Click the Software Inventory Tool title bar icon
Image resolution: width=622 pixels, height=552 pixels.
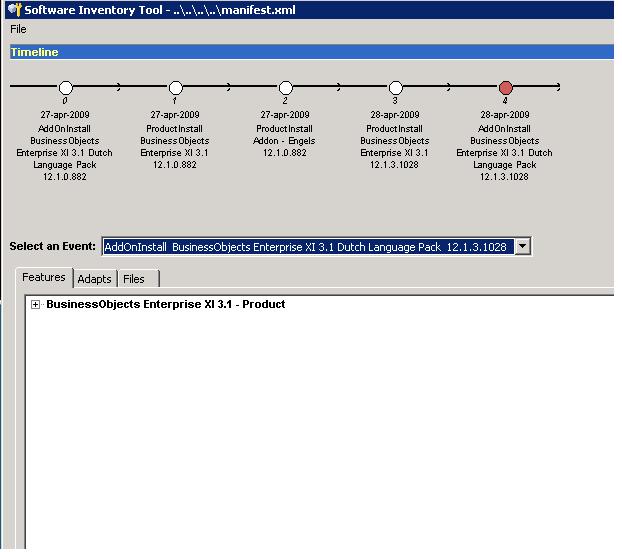15,10
